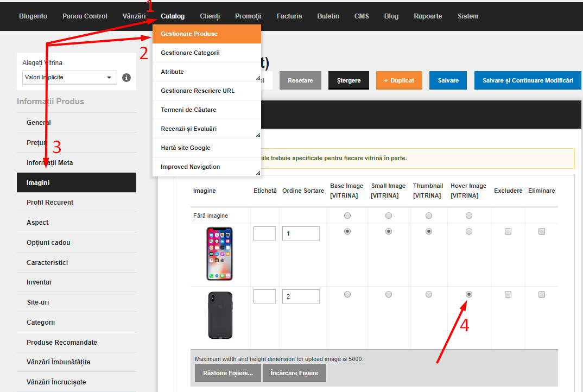Viewport: 583px width, 392px height.
Task: Open the Imagini product tab
Action: click(x=77, y=182)
